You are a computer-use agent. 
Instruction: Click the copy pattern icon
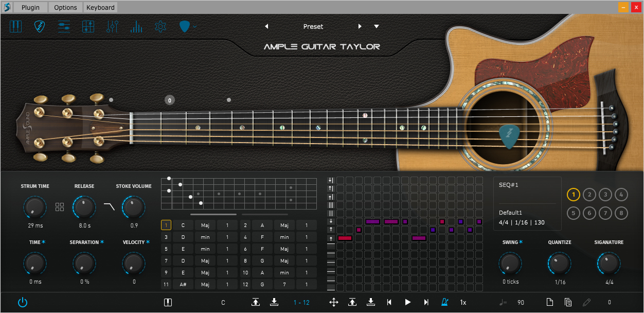click(568, 302)
